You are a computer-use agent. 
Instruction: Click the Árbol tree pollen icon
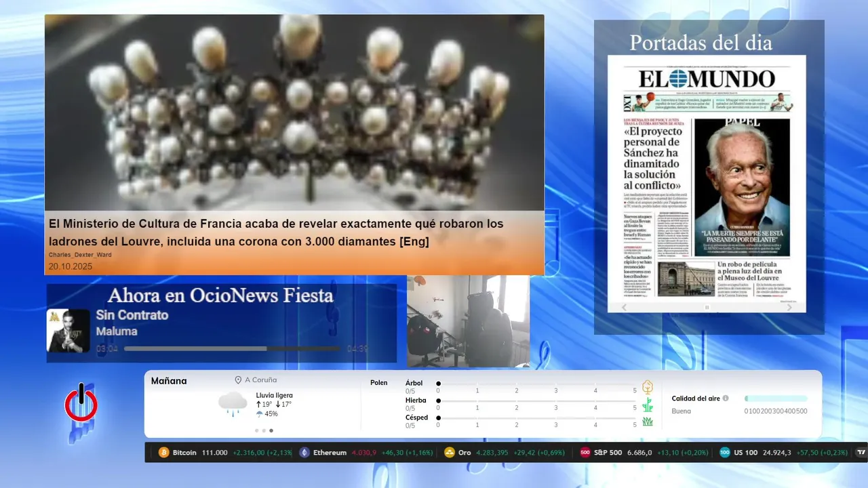coord(648,387)
